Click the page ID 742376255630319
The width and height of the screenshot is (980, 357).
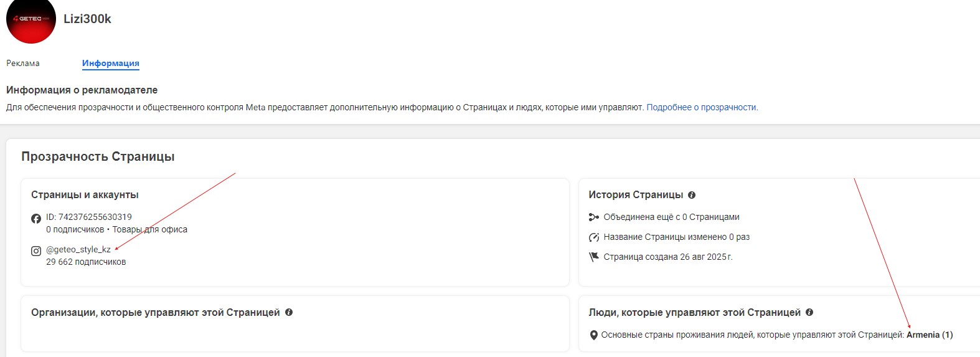(x=89, y=217)
